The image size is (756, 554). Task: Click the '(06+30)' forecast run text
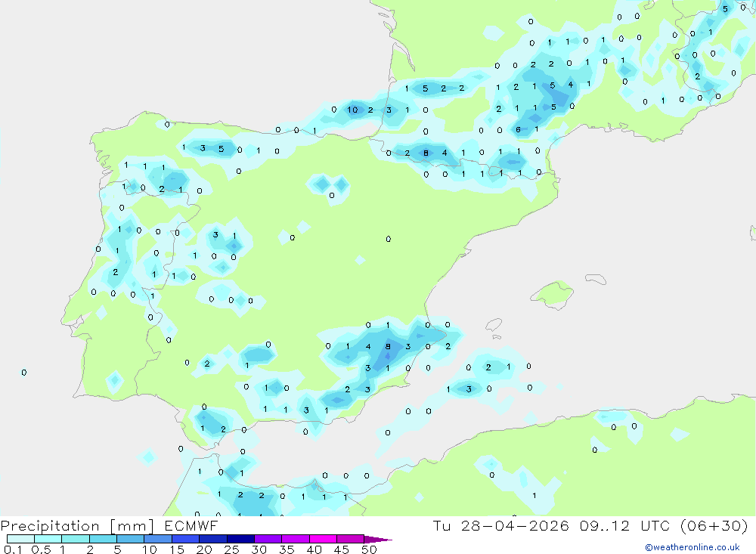[715, 525]
